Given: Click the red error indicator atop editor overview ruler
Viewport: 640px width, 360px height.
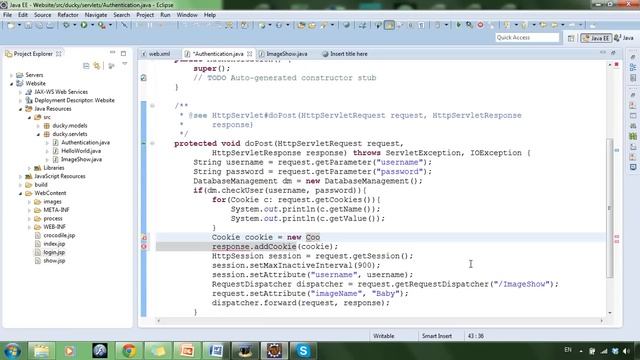Looking at the screenshot, I should coord(616,64).
